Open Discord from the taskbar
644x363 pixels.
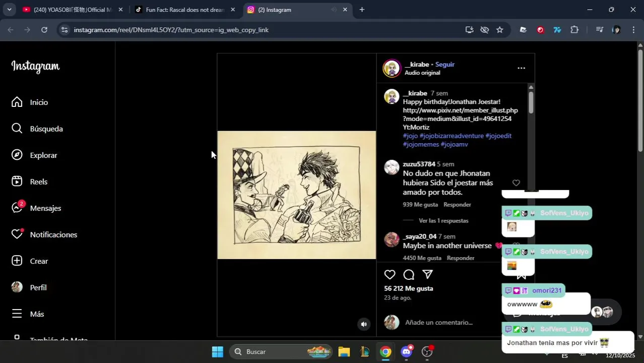407,351
